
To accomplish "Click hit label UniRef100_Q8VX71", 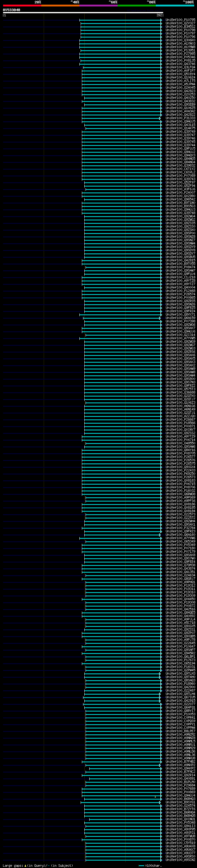I will (x=180, y=314).
